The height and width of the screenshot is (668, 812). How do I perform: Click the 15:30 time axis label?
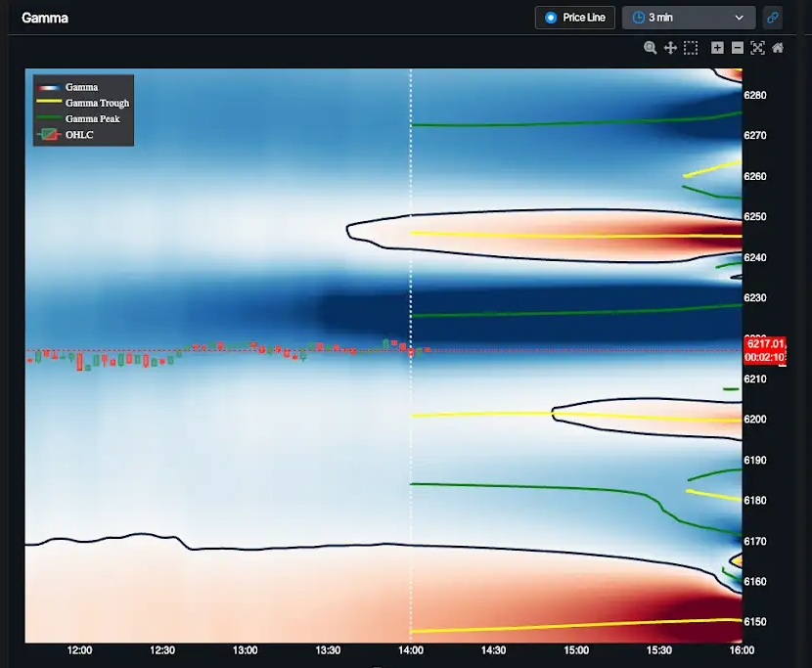[x=659, y=650]
